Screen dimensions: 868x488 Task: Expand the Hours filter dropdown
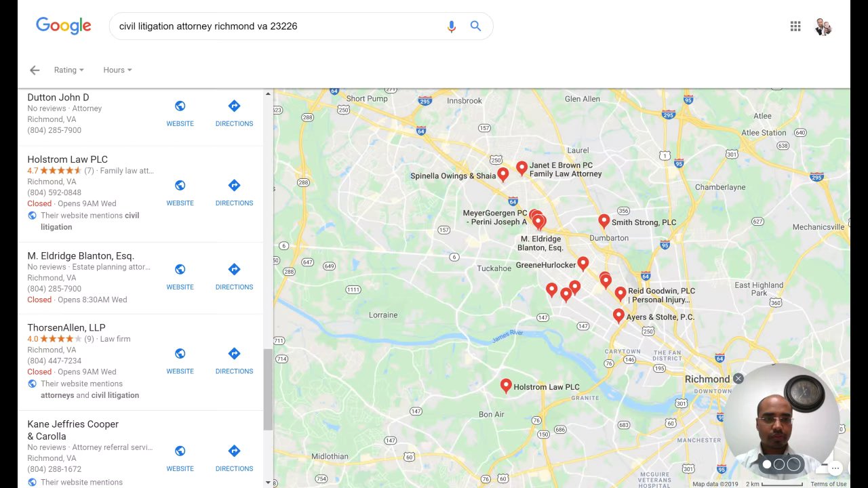point(117,70)
